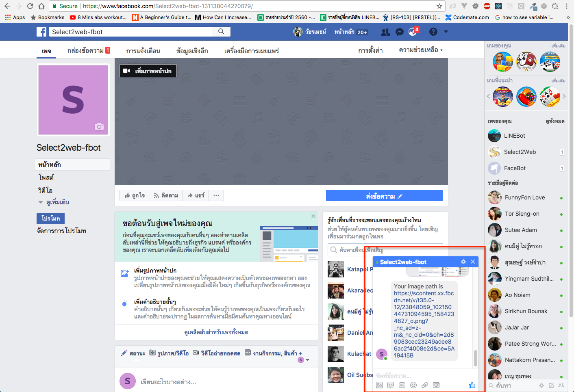This screenshot has width=574, height=392.
Task: Open chat sidebar settings gear
Action: click(541, 385)
